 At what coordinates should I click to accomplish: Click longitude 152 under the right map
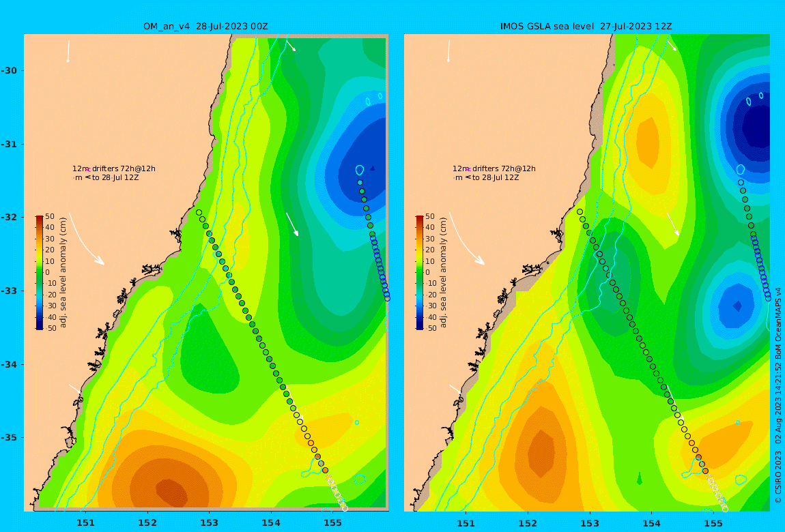click(x=528, y=523)
